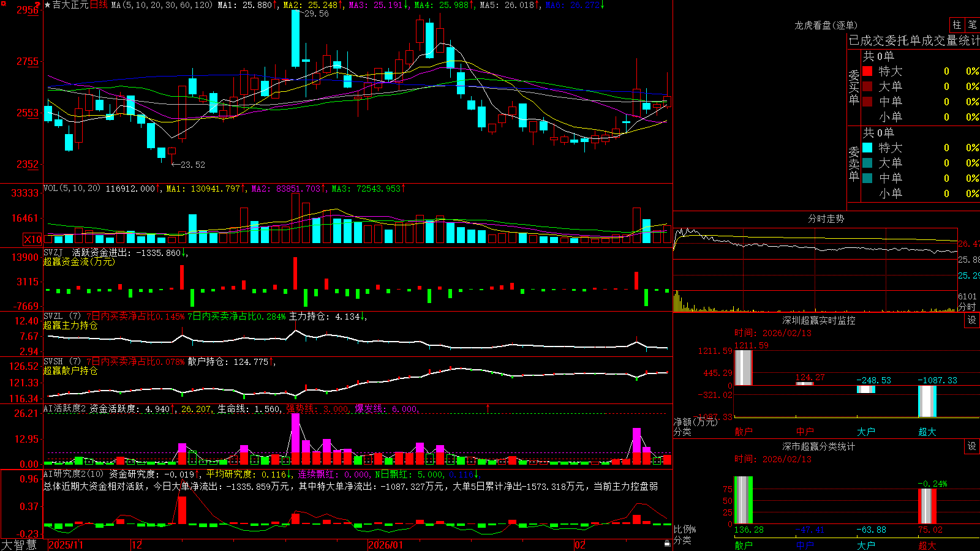Open 设 settings for 深圳超赢实时监控
Viewport: 980px width, 551px height.
(x=972, y=320)
